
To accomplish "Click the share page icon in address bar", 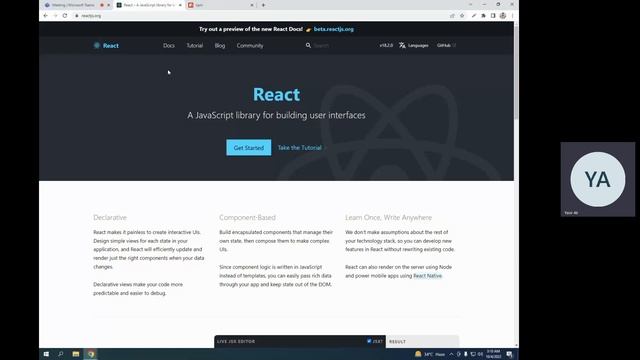I will pos(452,16).
